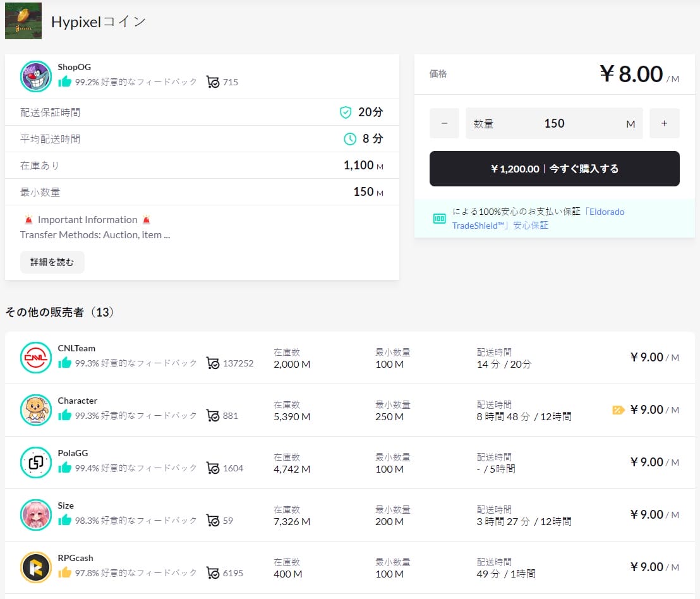The width and height of the screenshot is (700, 599).
Task: Decrease quantity with the minus button
Action: point(444,123)
